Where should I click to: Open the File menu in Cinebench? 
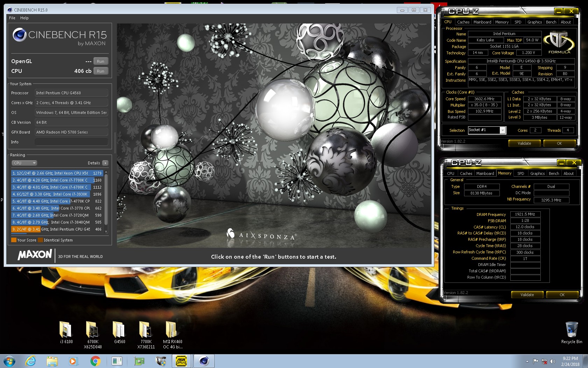tap(12, 18)
